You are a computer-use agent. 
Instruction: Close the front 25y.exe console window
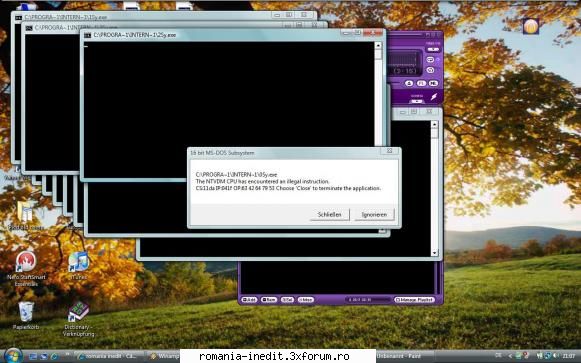pyautogui.click(x=373, y=33)
